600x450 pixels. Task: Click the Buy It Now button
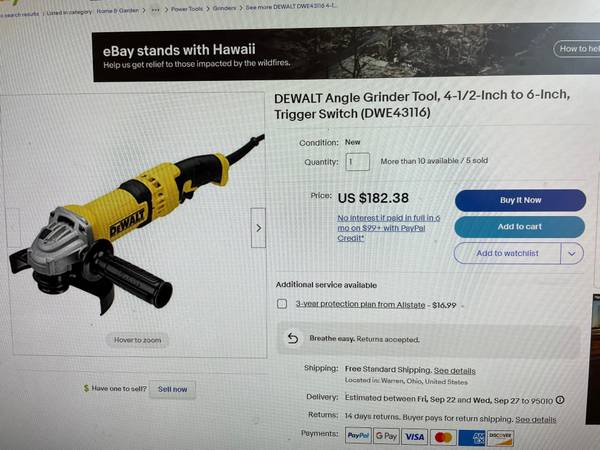pos(520,200)
